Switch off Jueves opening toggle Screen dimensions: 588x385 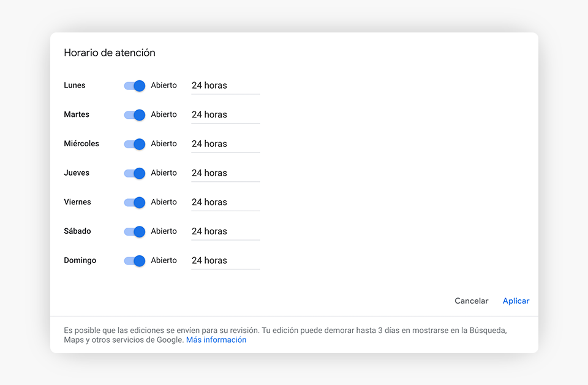[135, 173]
